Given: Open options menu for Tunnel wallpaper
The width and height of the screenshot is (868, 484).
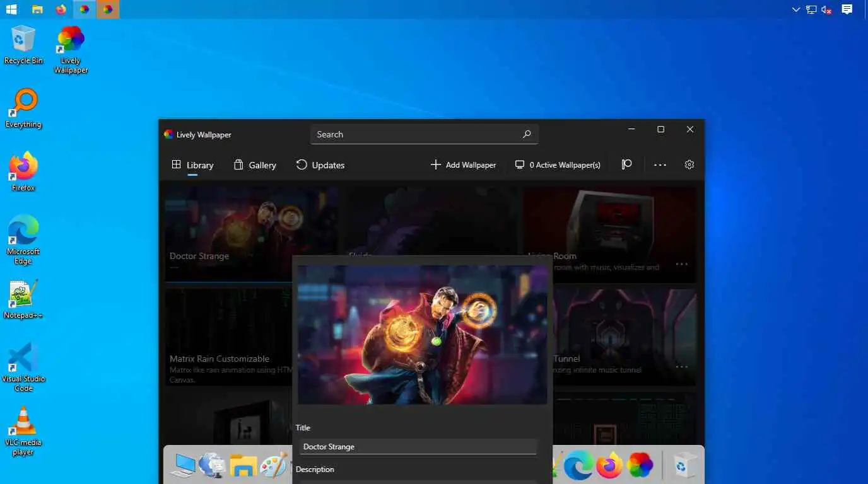Looking at the screenshot, I should pos(681,367).
